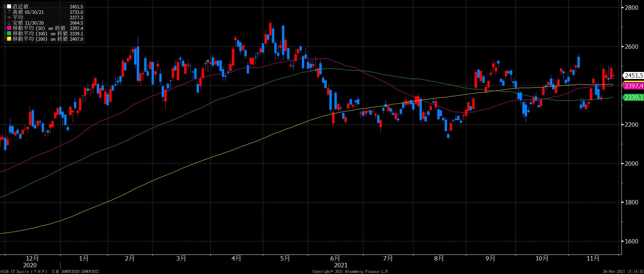Image resolution: width=644 pixels, height=274 pixels.
Task: Click the white 2451.5 last price tag
Action: (x=634, y=75)
